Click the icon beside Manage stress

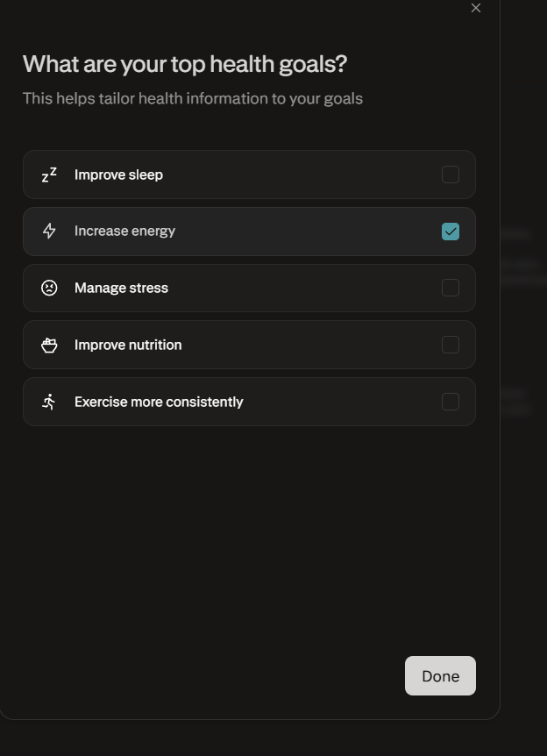[49, 288]
